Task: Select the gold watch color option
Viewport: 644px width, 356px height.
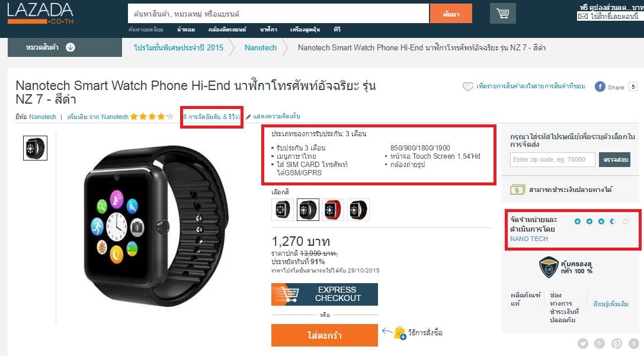Action: 358,210
